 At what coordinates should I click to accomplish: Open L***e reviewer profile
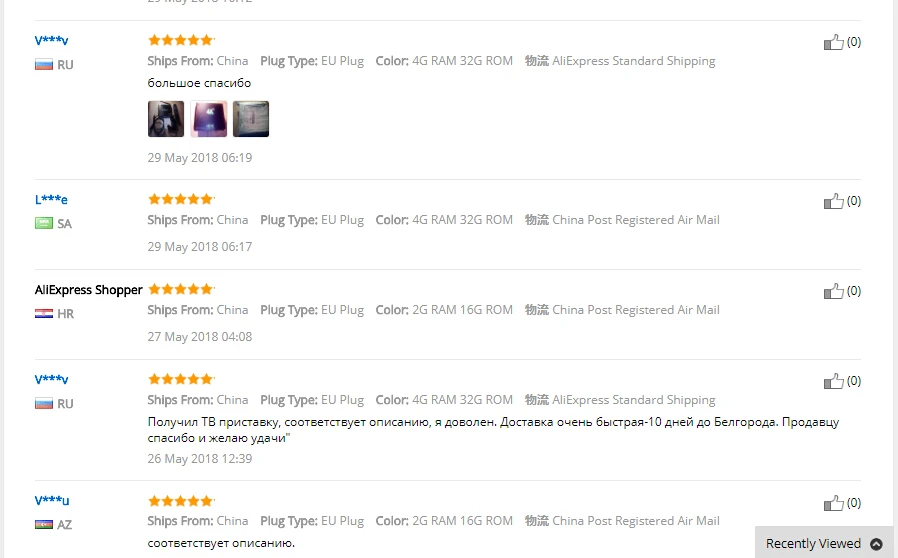[51, 199]
